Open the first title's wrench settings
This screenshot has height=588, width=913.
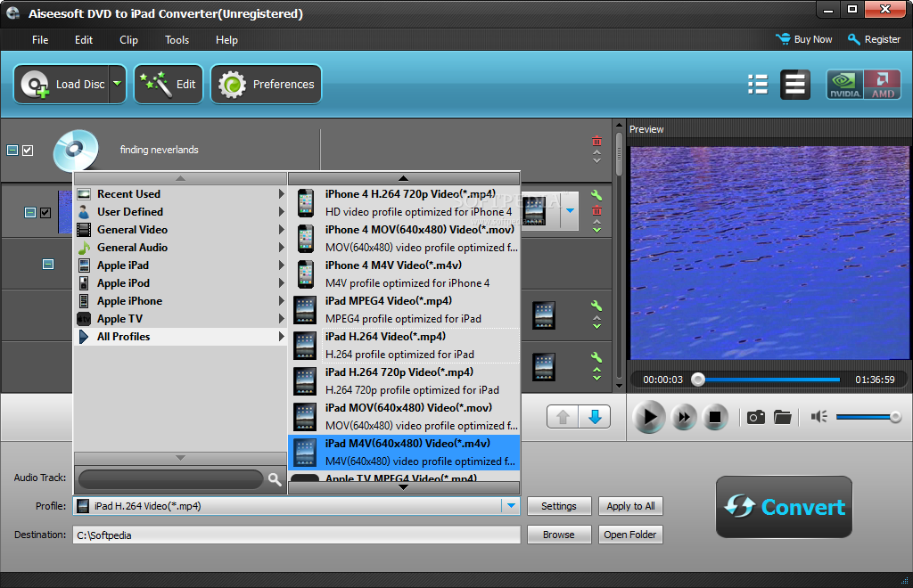[x=596, y=195]
